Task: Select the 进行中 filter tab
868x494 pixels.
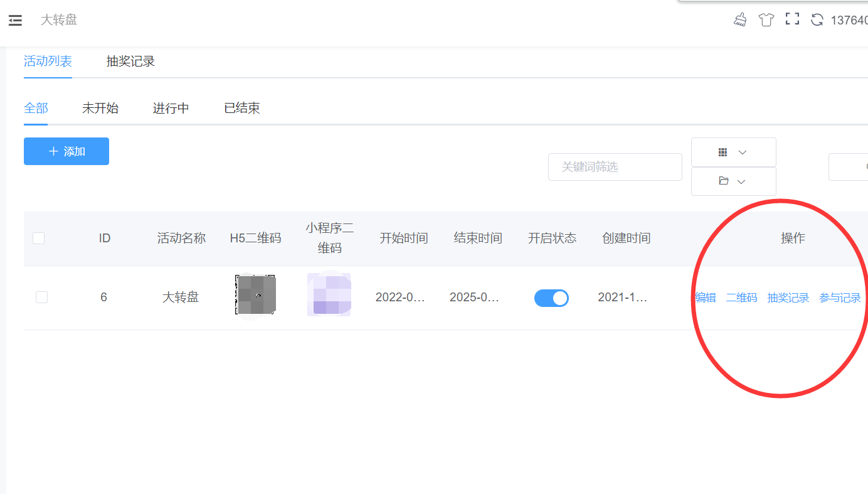Action: 171,108
